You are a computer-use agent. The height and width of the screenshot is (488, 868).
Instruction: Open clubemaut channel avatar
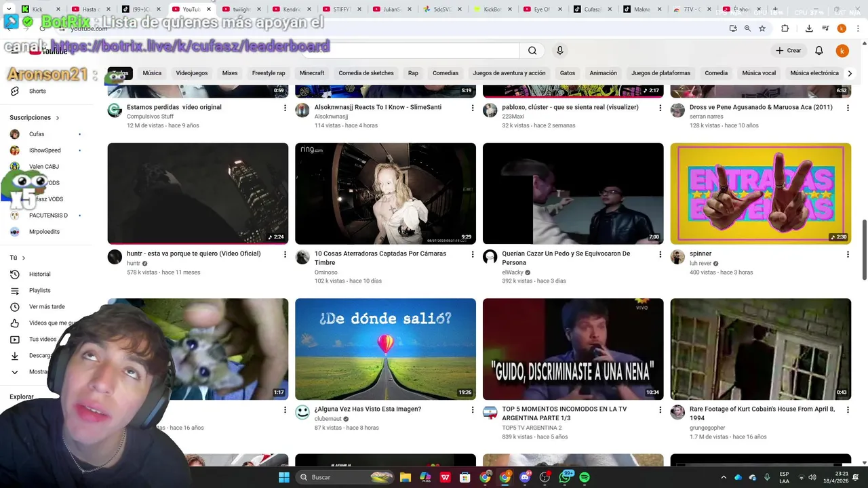tap(302, 412)
